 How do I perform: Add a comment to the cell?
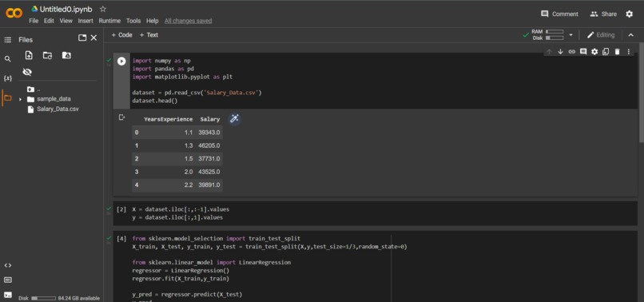pos(583,52)
